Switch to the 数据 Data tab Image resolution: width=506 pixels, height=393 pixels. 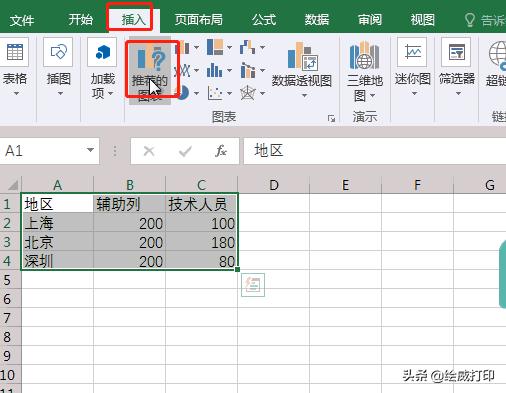tap(317, 20)
